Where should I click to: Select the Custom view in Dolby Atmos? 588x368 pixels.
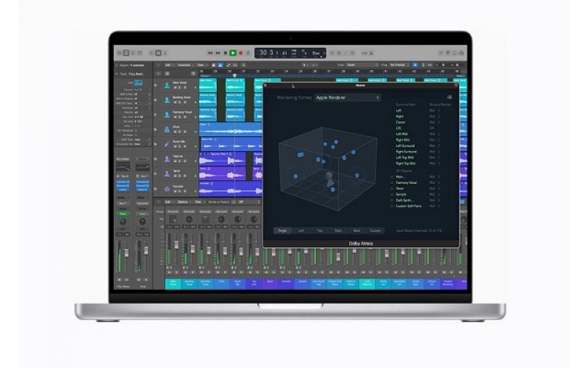point(376,230)
